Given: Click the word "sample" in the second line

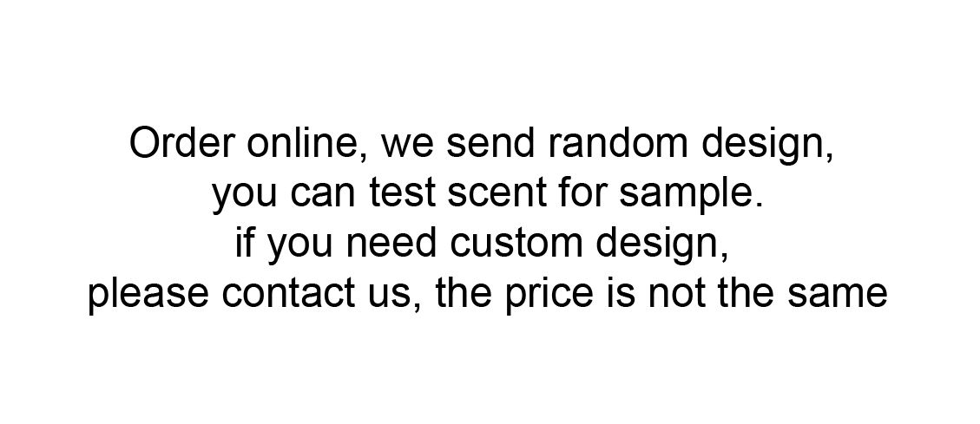Looking at the screenshot, I should point(688,195).
